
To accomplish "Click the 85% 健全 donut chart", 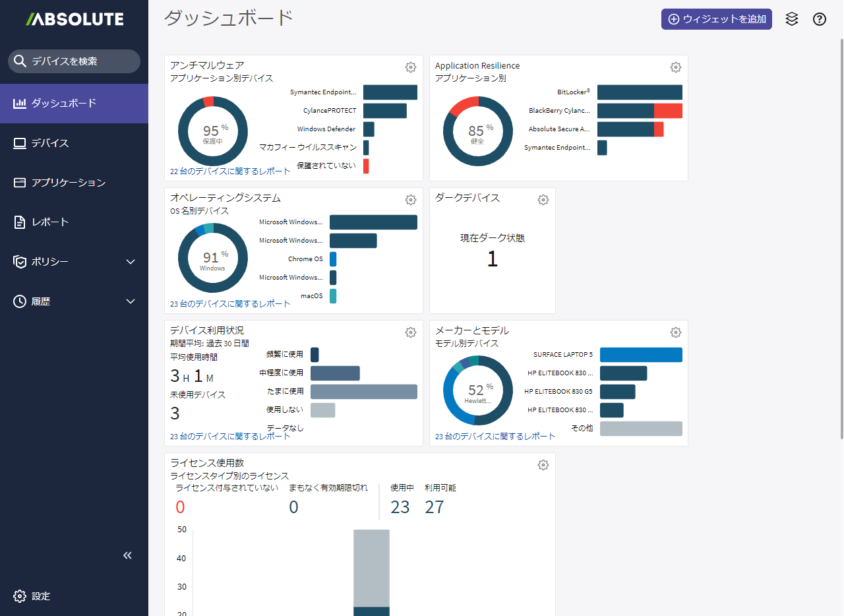I will (x=478, y=131).
